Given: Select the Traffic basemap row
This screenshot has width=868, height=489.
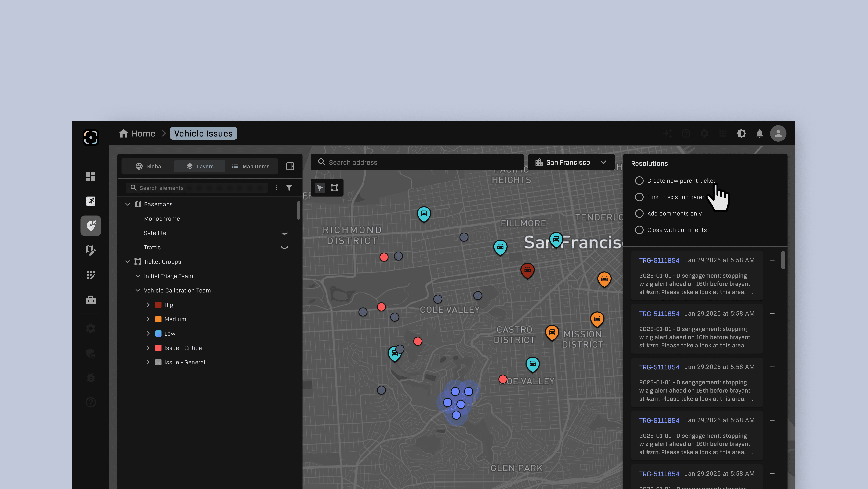Looking at the screenshot, I should (x=210, y=248).
